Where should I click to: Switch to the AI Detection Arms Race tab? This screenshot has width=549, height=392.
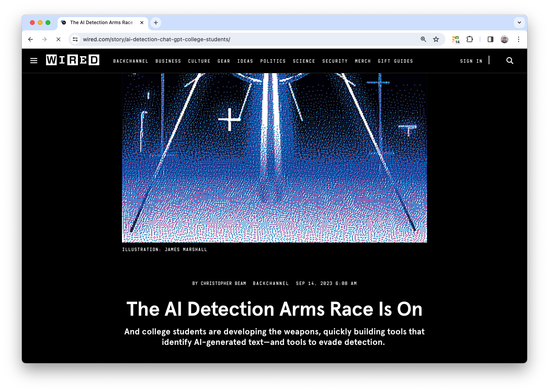[101, 23]
